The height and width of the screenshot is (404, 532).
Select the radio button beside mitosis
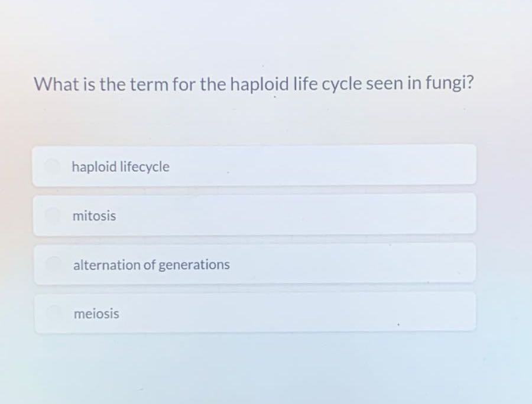coord(52,215)
